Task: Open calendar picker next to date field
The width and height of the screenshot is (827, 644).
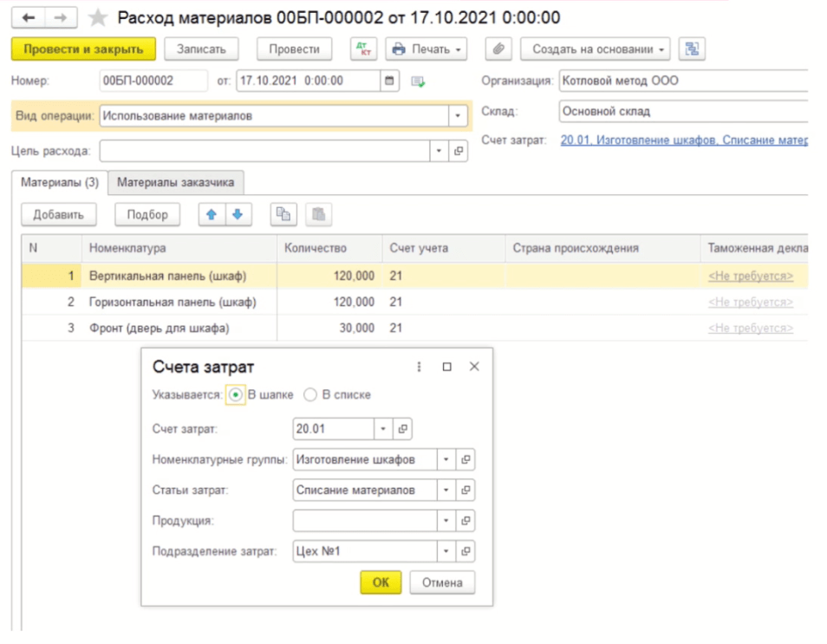Action: point(390,81)
